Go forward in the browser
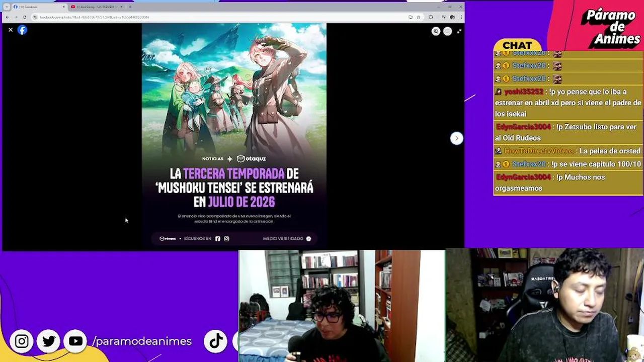This screenshot has height=362, width=644. coord(16,17)
